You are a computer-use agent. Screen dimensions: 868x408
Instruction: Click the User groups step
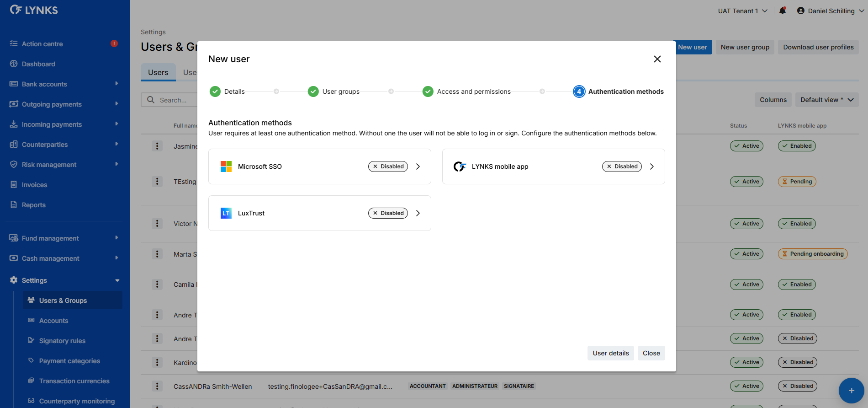click(x=333, y=91)
